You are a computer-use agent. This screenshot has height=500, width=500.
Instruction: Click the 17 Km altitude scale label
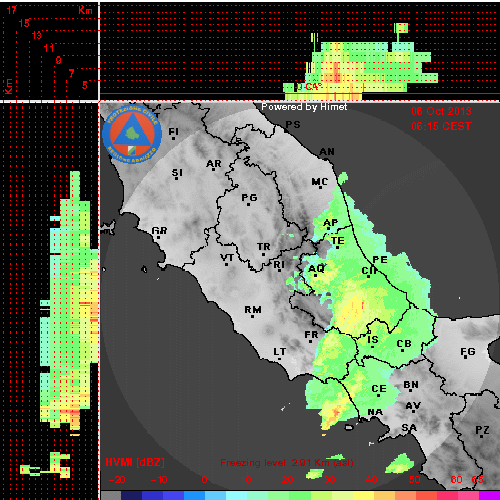tap(11, 10)
